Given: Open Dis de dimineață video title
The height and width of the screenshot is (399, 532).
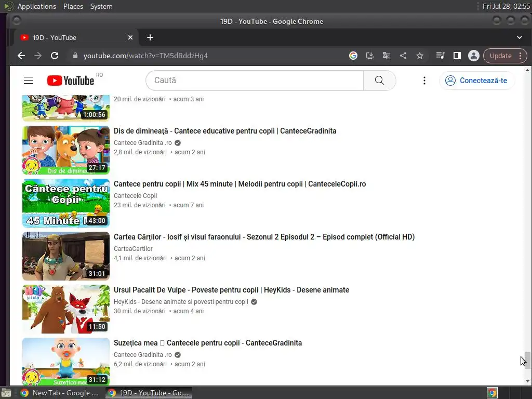Looking at the screenshot, I should pos(225,131).
